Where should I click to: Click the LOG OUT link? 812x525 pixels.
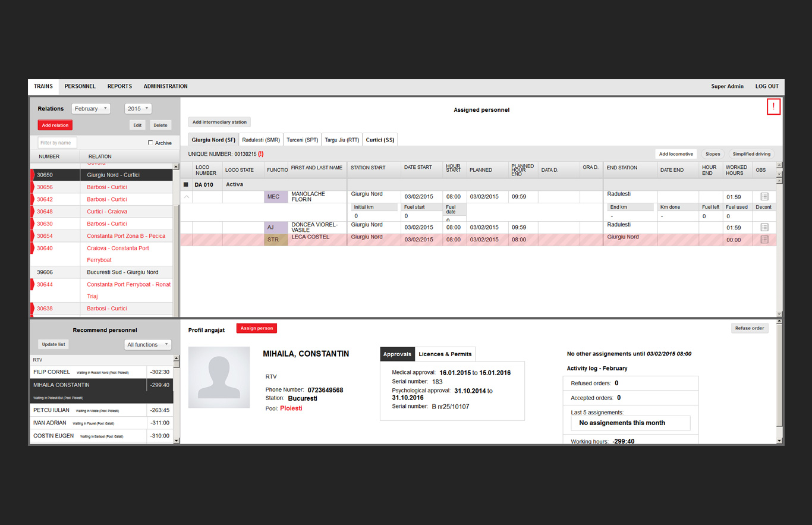pyautogui.click(x=767, y=86)
